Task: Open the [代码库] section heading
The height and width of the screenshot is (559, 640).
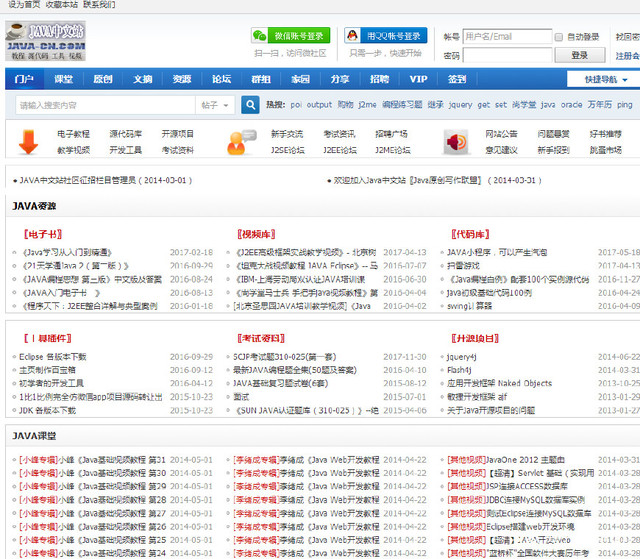Action: [x=470, y=234]
